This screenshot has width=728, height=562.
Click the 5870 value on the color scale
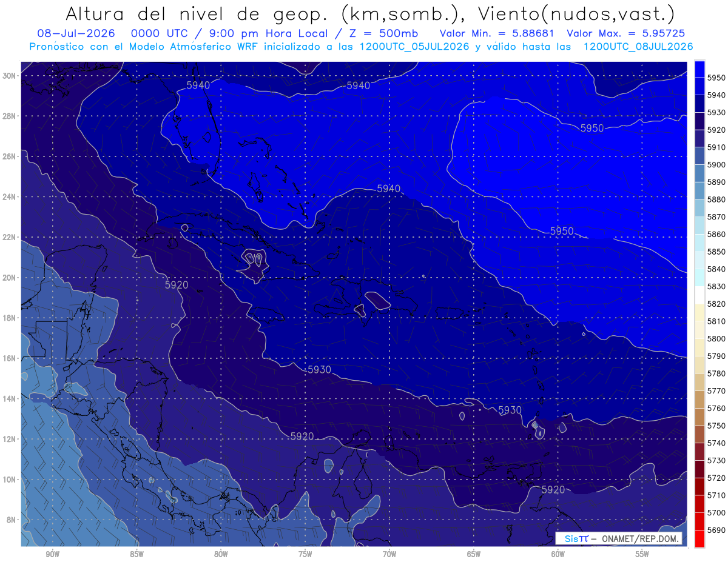pos(716,216)
